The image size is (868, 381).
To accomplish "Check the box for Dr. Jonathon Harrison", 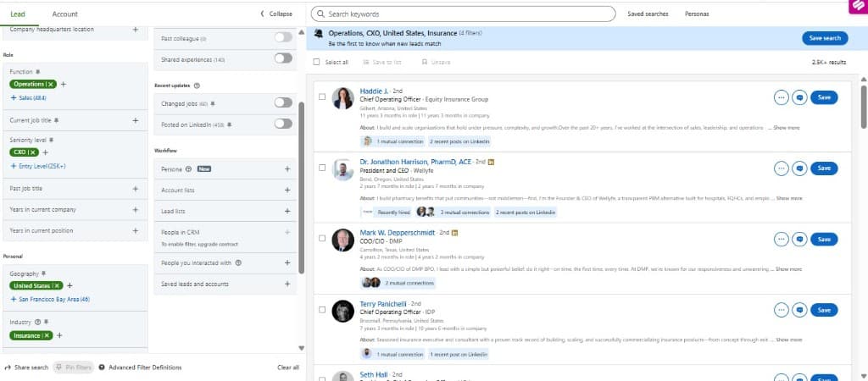I will point(322,168).
